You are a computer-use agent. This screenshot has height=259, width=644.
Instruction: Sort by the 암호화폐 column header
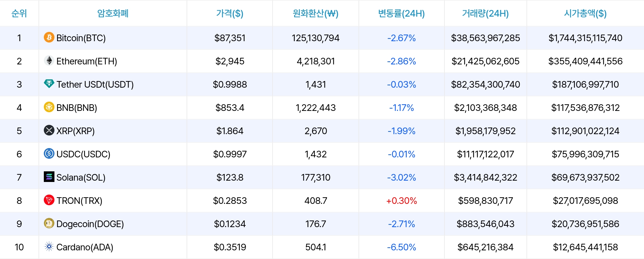coord(113,13)
